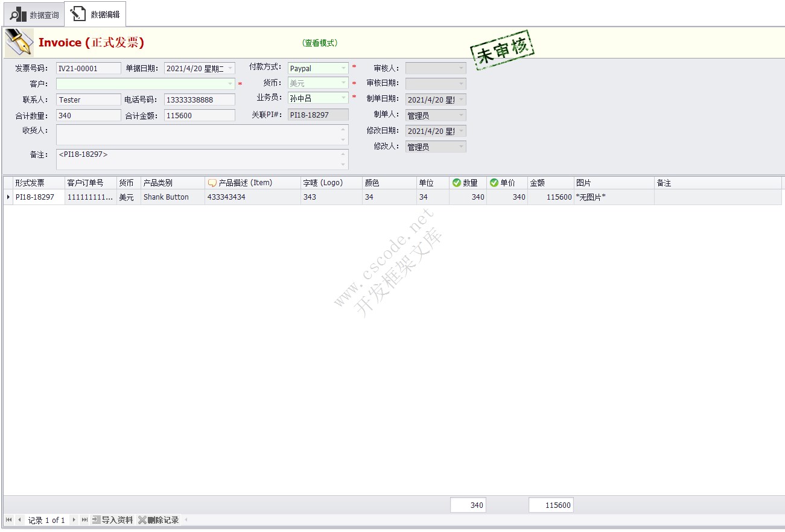The image size is (785, 532).
Task: Switch to the 数据查询 tab
Action: [33, 14]
